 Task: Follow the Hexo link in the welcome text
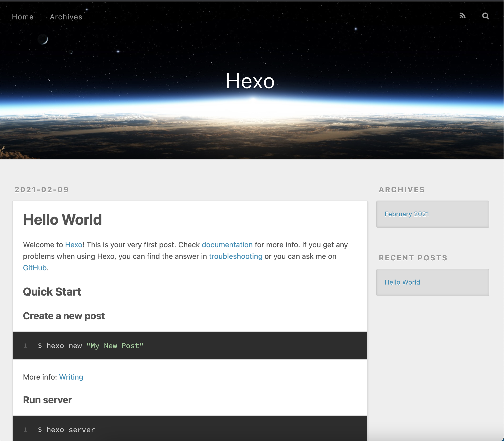[x=74, y=245]
